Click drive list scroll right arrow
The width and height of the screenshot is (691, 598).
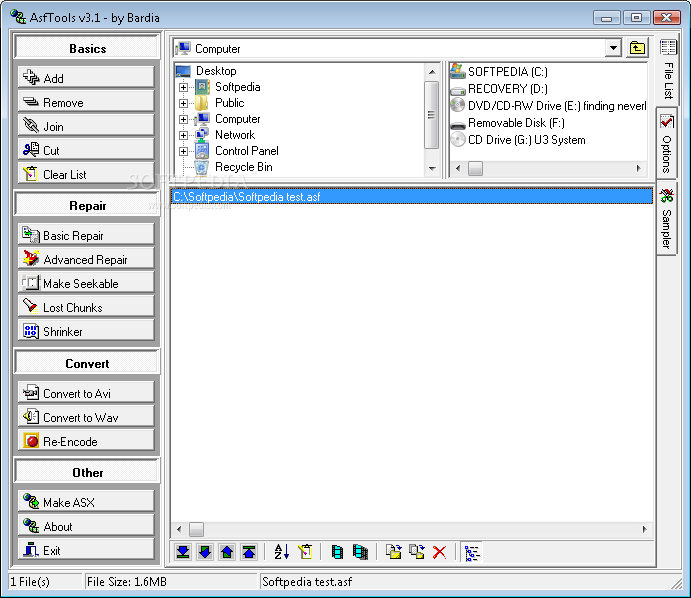pos(639,168)
